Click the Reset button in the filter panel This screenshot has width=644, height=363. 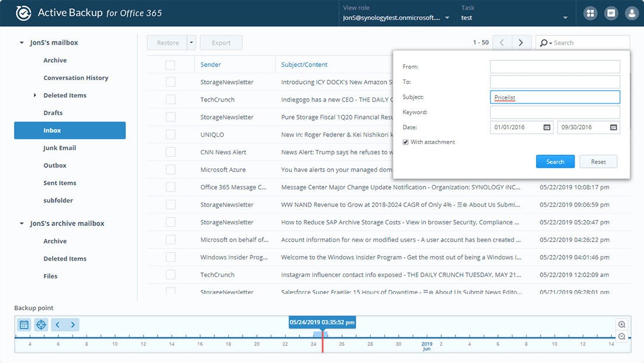pyautogui.click(x=598, y=161)
